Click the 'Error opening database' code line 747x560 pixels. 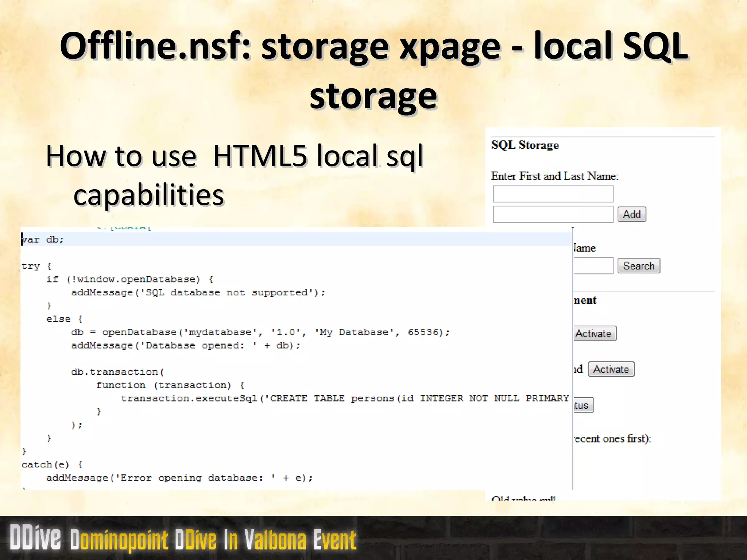(179, 478)
